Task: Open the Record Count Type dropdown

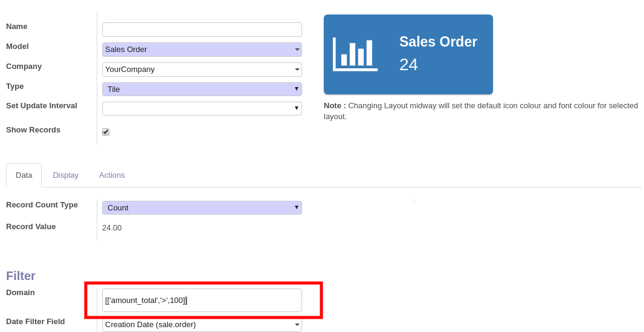Action: pyautogui.click(x=202, y=207)
